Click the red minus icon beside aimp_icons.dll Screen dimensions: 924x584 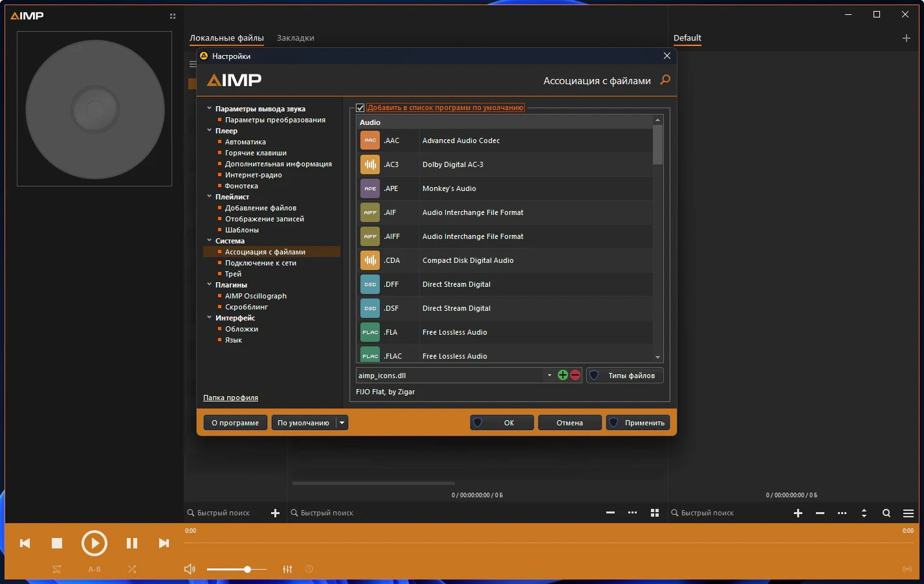pos(575,376)
